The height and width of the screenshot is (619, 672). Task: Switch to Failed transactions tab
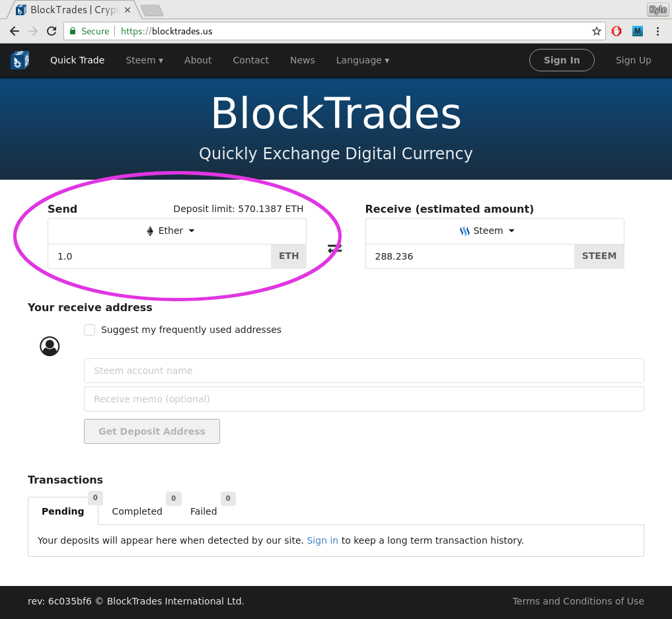[x=204, y=511]
